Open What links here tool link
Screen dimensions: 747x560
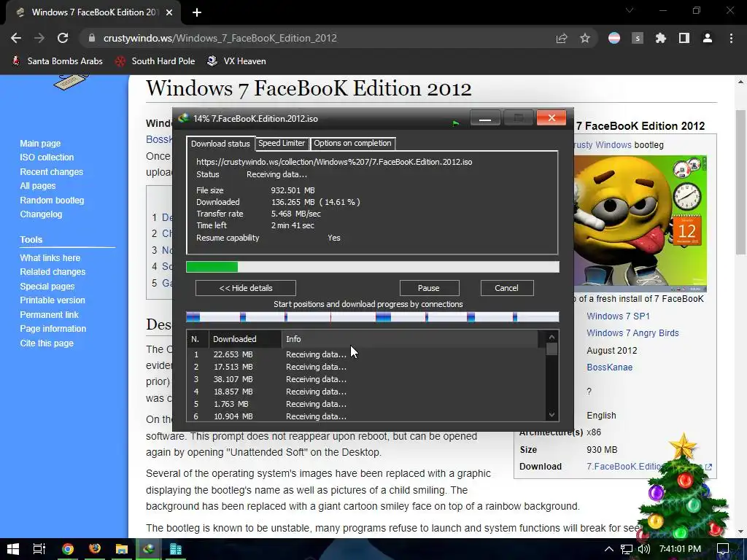click(50, 257)
